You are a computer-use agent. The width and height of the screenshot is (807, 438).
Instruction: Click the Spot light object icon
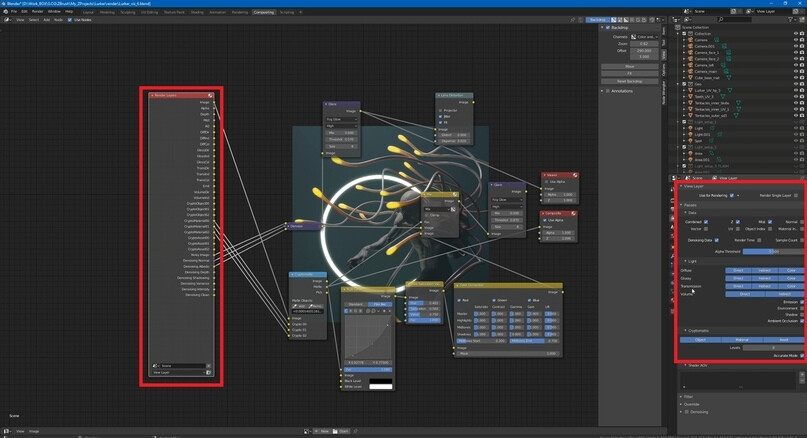coord(690,140)
